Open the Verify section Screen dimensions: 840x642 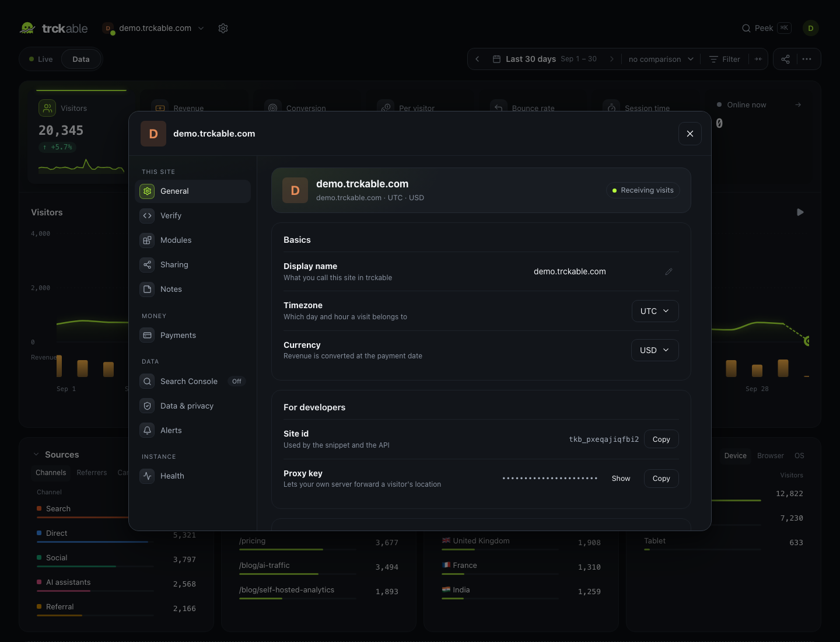coord(193,216)
